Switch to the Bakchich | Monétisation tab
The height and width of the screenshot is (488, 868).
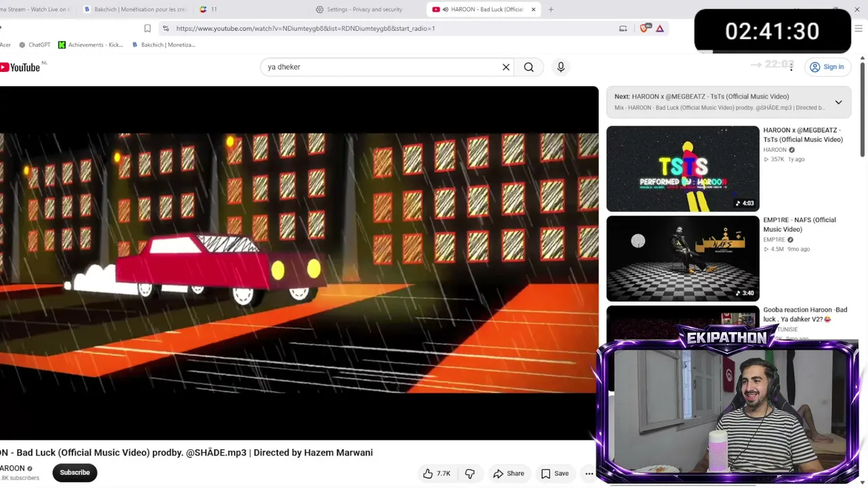tap(136, 9)
